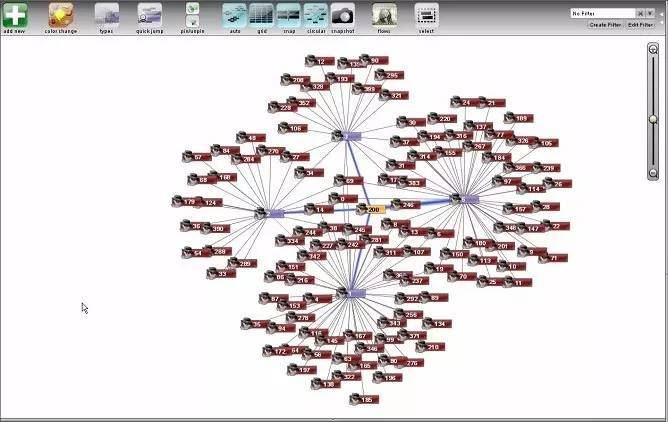
Task: Select the node labeled 185
Action: [x=368, y=399]
